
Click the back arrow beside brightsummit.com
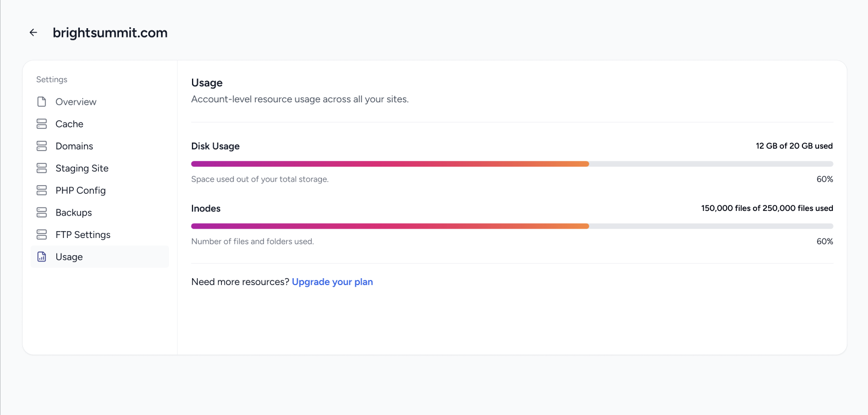tap(33, 33)
